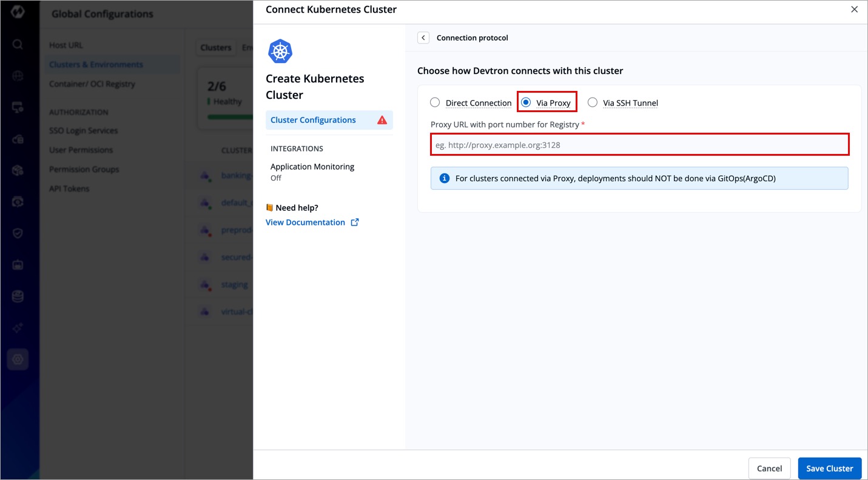Viewport: 868px width, 480px height.
Task: Click the red warning icon on Cluster Configurations
Action: pyautogui.click(x=382, y=120)
